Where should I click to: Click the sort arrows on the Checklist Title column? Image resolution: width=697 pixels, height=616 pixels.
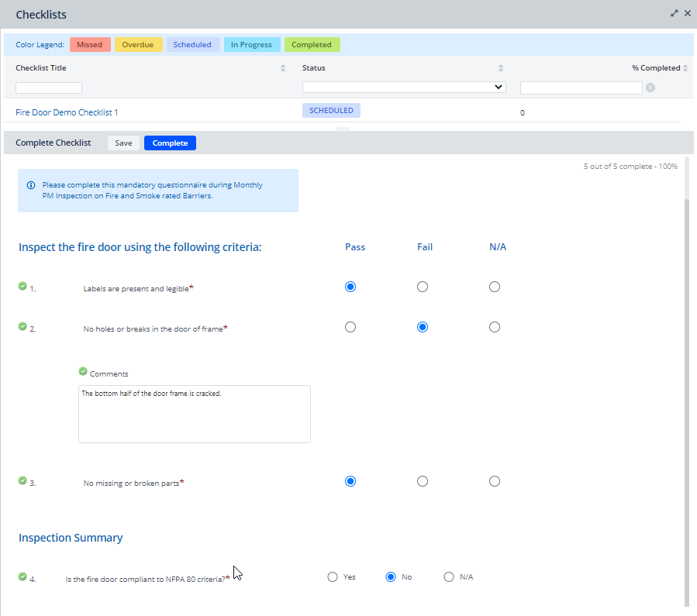[x=282, y=68]
